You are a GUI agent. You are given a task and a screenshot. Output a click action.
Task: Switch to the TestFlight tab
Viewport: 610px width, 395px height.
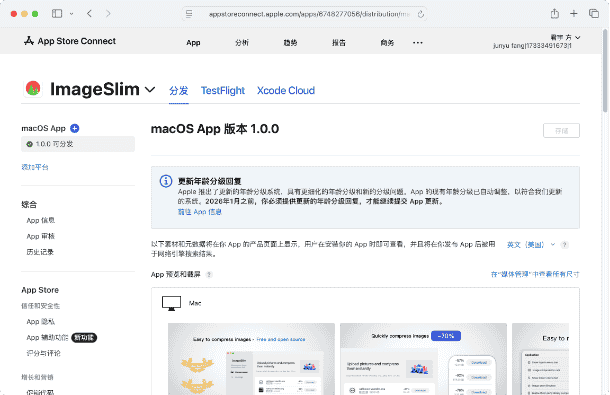pyautogui.click(x=223, y=91)
